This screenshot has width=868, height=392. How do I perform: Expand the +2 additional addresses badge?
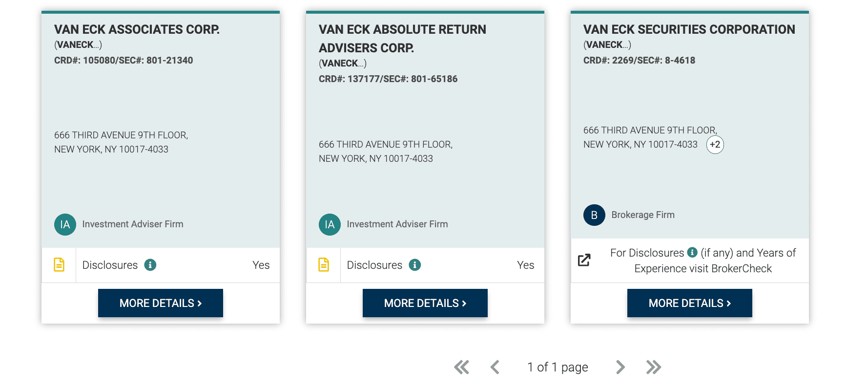point(715,145)
